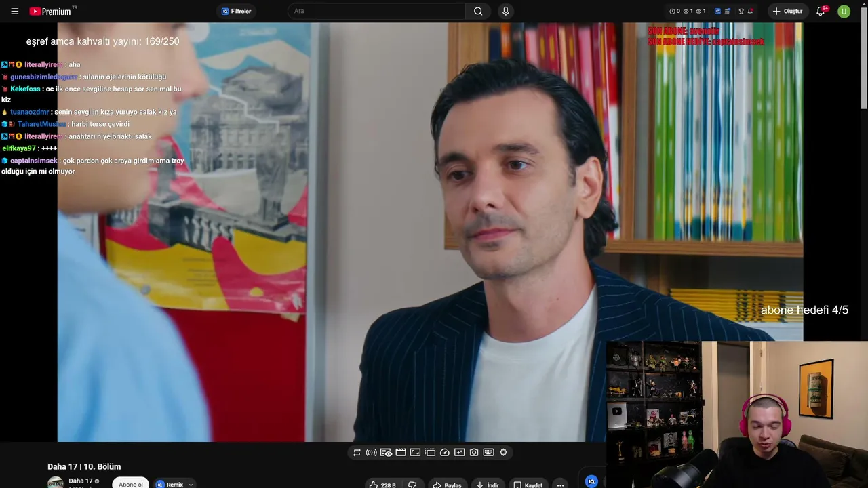Expand the Remix dropdown chevron
868x488 pixels.
click(x=191, y=485)
